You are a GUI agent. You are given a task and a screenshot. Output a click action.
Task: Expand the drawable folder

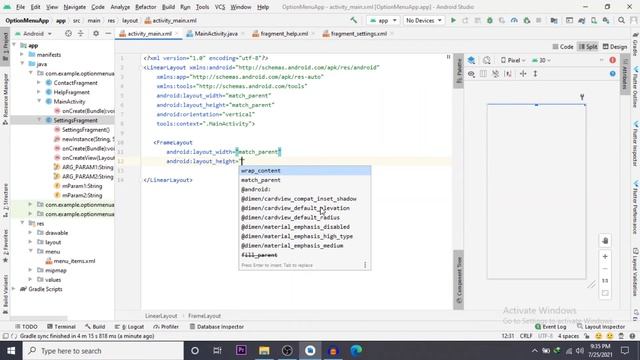pos(30,233)
